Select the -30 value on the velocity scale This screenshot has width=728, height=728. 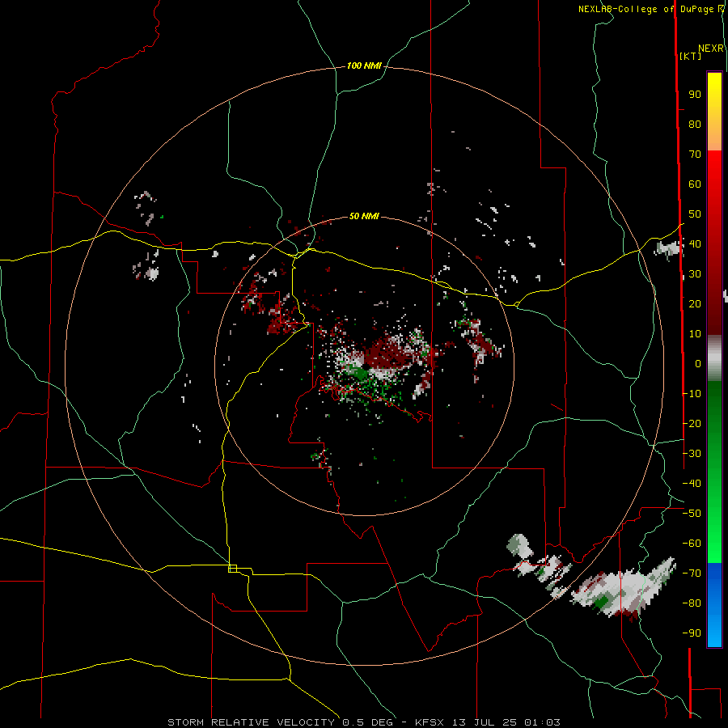click(692, 454)
